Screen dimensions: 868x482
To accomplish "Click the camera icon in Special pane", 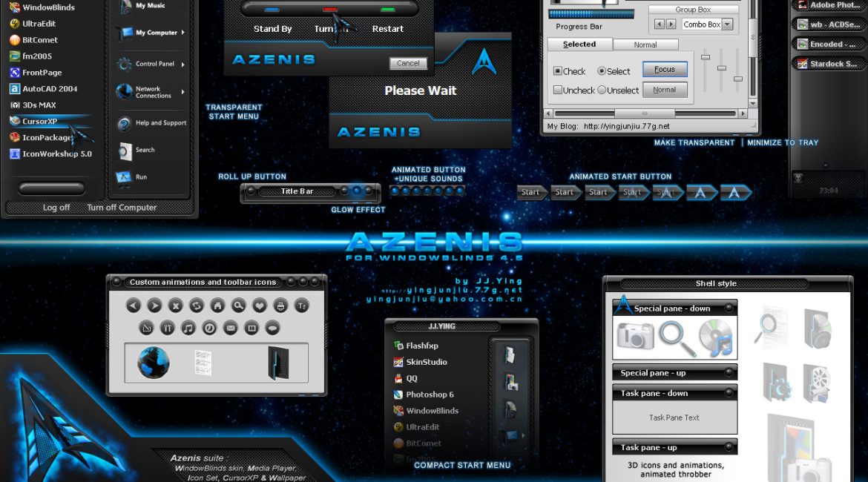I will (635, 336).
